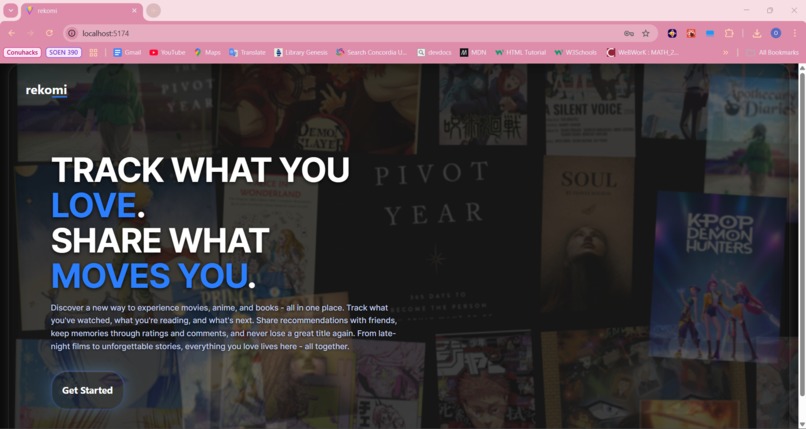Click the blue extension icon in toolbar

pyautogui.click(x=710, y=33)
